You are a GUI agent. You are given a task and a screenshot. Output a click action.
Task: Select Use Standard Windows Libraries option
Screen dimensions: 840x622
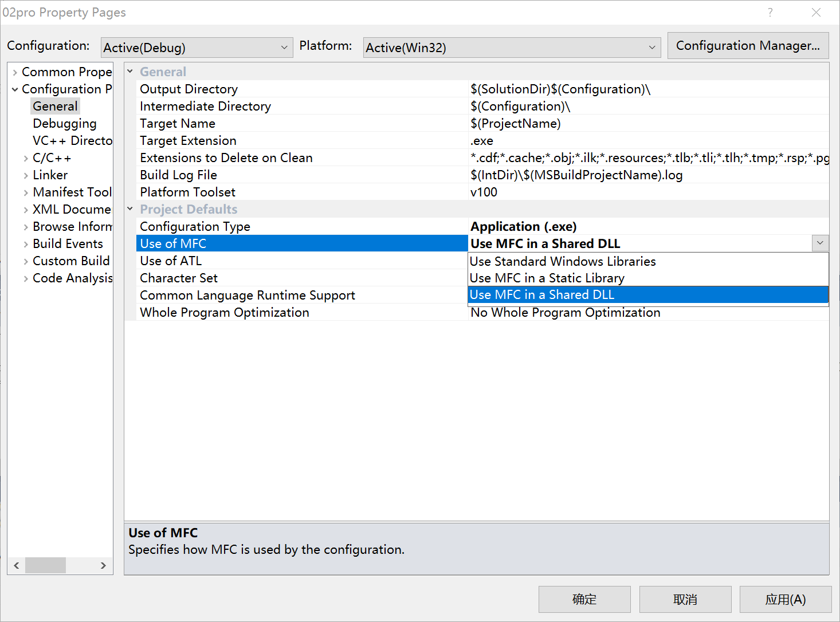(562, 261)
